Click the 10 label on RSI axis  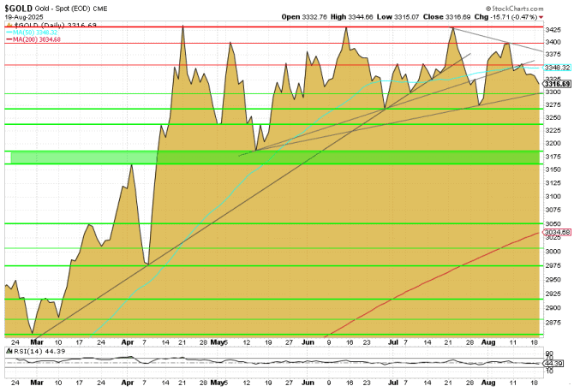(549, 371)
